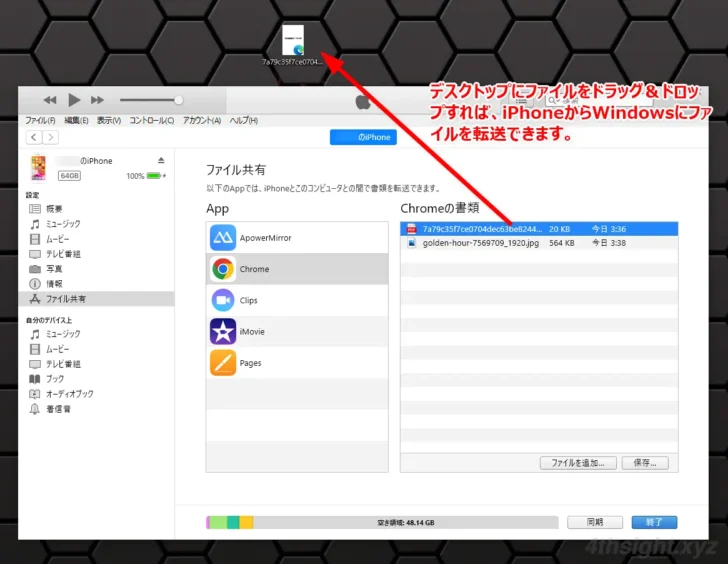Click the blue のiPhone device button

363,137
